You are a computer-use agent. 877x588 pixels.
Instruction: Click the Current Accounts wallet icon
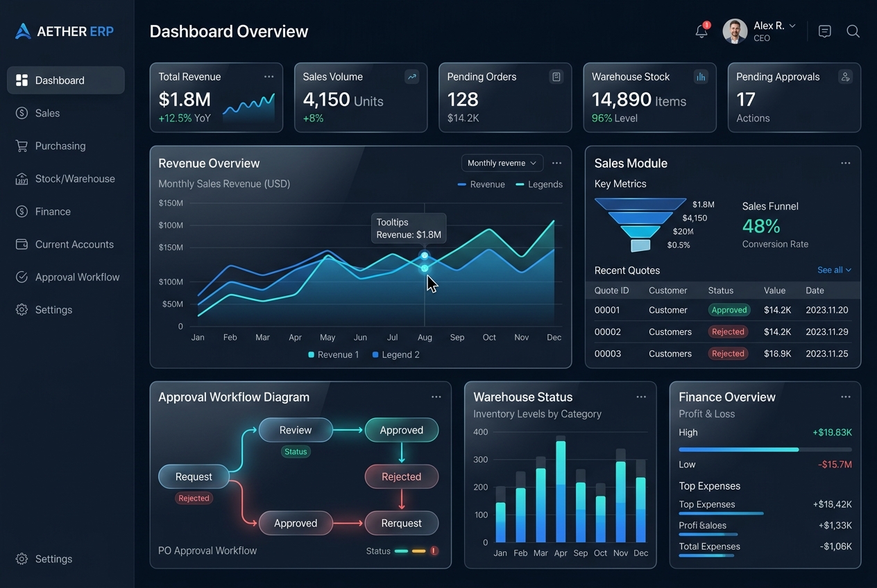coord(22,244)
